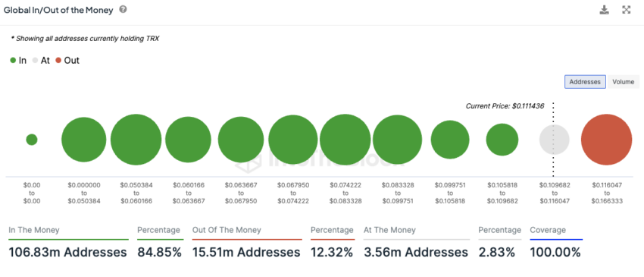
Task: Click the In The Money label
Action: point(34,230)
